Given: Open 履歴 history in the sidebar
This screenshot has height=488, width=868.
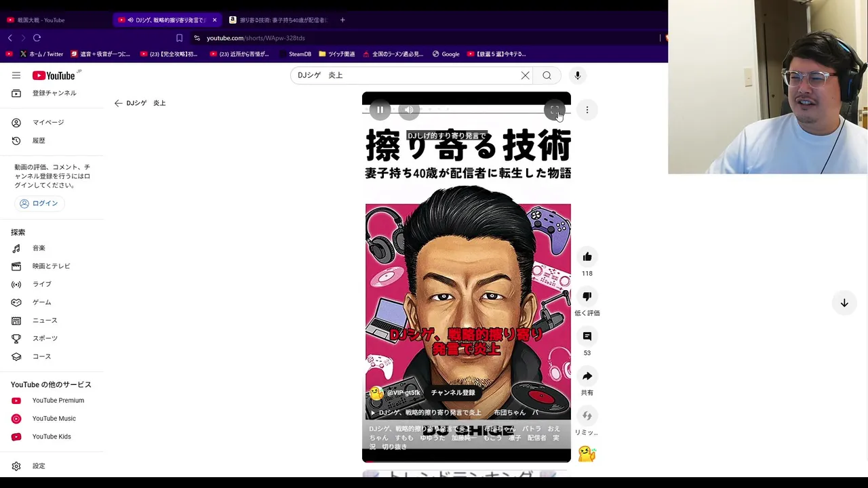Looking at the screenshot, I should coord(52,140).
